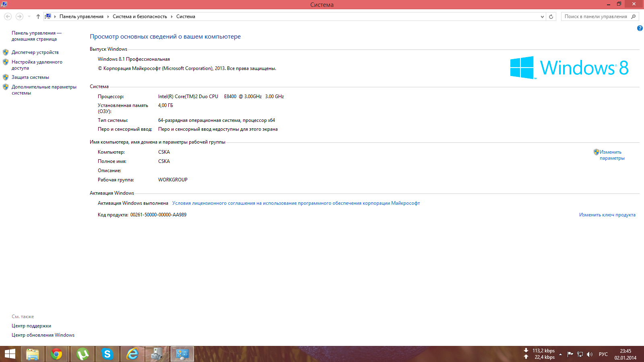This screenshot has width=644, height=362.
Task: Go up one level with Up arrow
Action: pos(38,16)
